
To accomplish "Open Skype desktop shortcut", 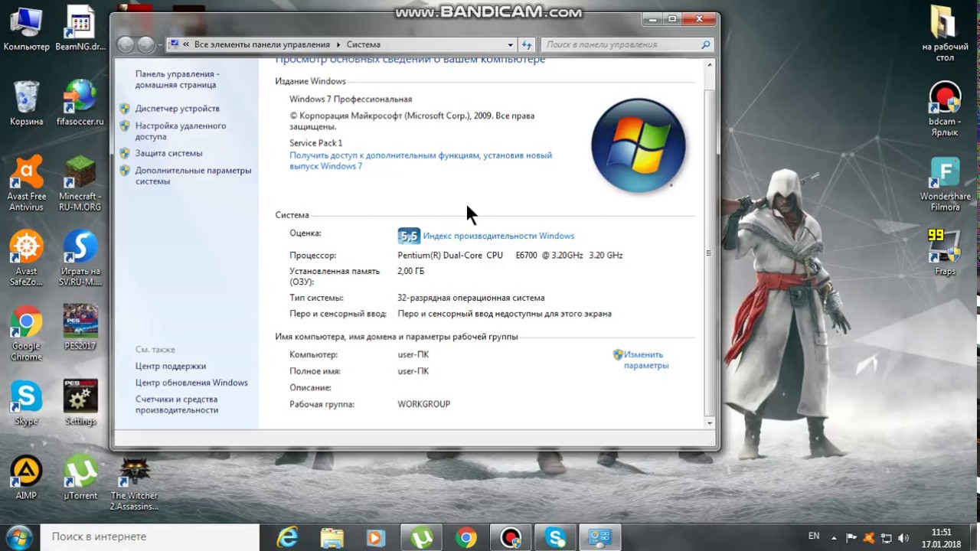I will point(26,403).
